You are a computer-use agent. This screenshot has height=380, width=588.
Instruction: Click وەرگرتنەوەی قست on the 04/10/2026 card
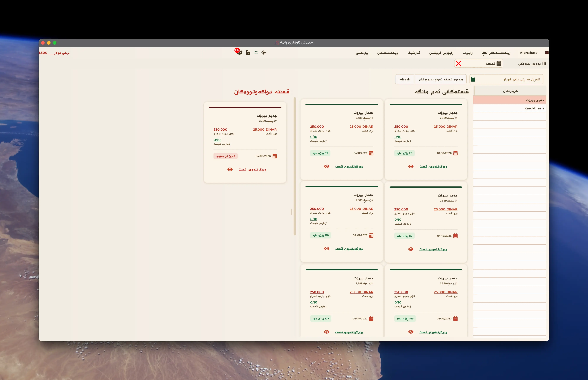coord(433,167)
